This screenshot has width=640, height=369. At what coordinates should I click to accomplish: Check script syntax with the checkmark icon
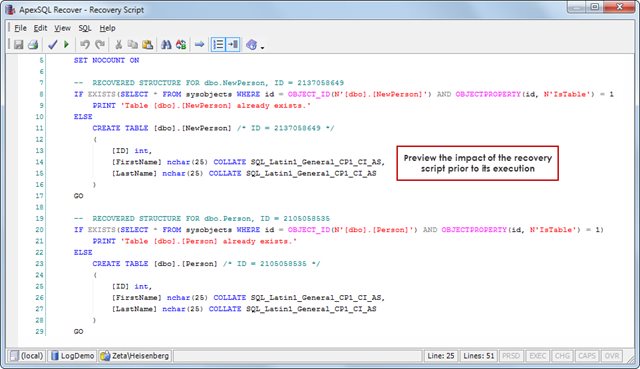point(53,44)
